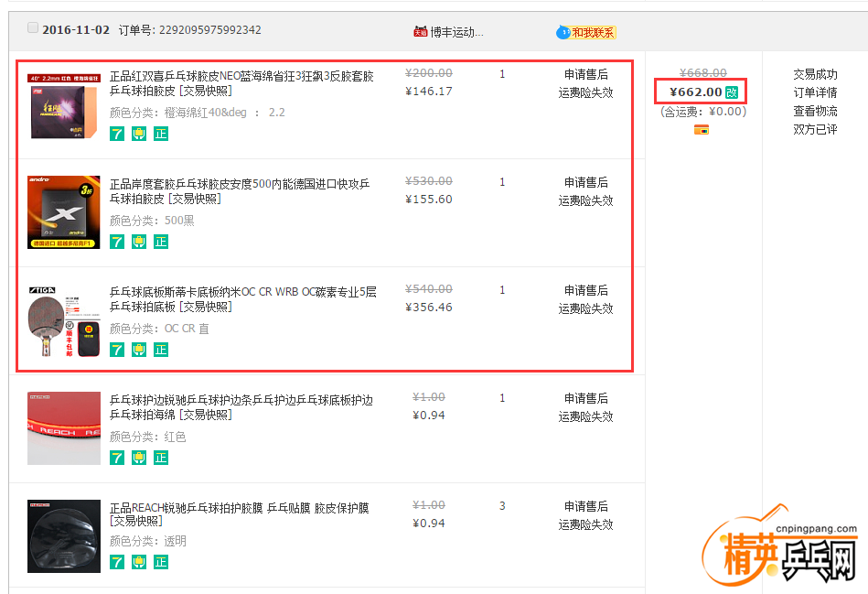Tick the checkbox beside order date 2016-11-02
This screenshot has width=868, height=594.
33,27
